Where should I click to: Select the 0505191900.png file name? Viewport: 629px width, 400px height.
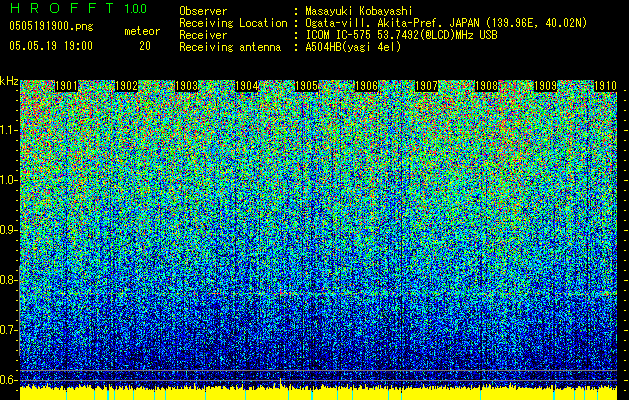point(51,27)
